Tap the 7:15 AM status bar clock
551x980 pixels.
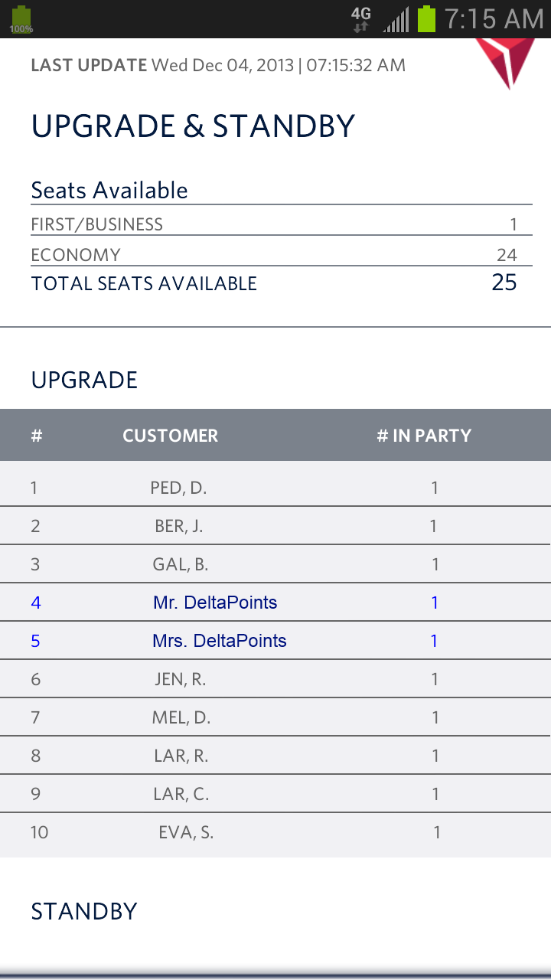(494, 19)
